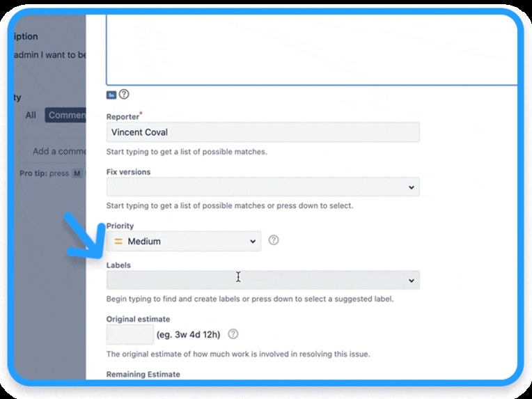
Task: Click the '(eg. 3w 4d 12h)' example text
Action: pyautogui.click(x=188, y=335)
